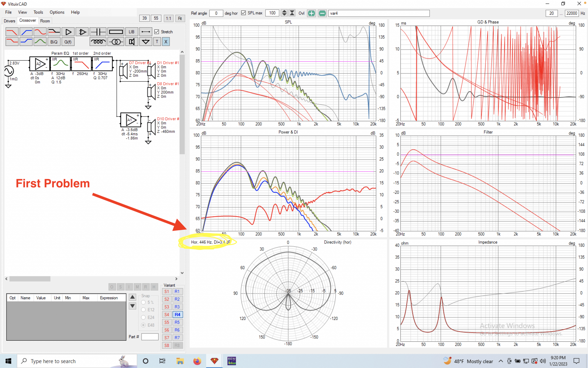The width and height of the screenshot is (588, 368).
Task: Click the schematic horizontal scrollbar thumb
Action: coord(30,279)
